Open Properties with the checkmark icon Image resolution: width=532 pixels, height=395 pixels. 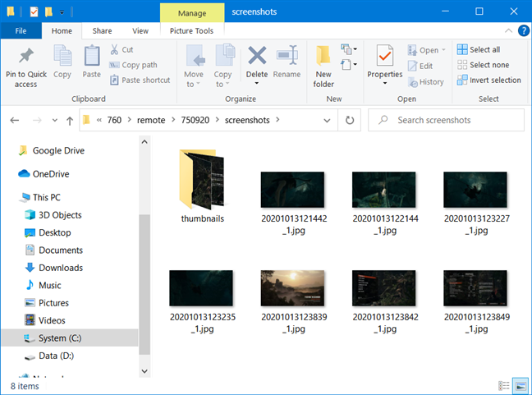click(385, 55)
